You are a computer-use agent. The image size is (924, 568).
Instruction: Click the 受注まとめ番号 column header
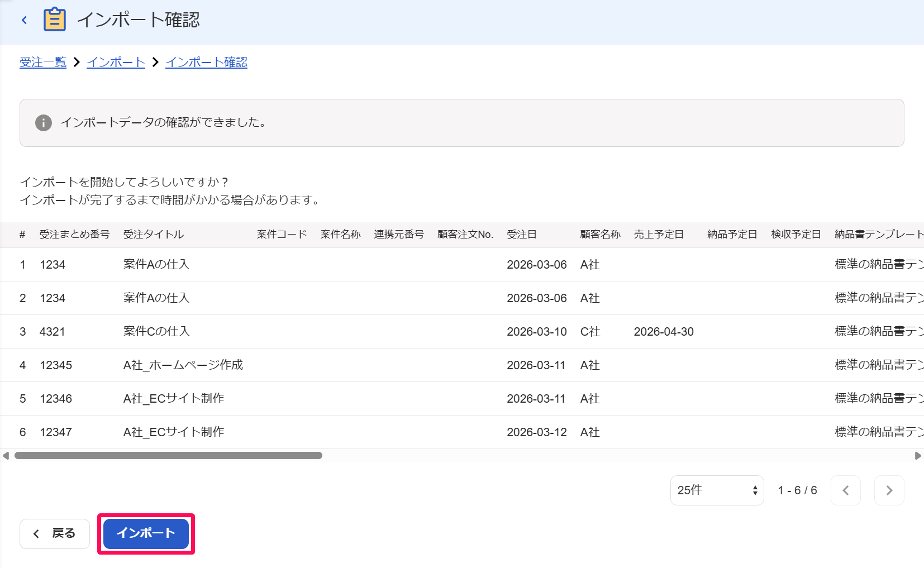tap(74, 235)
